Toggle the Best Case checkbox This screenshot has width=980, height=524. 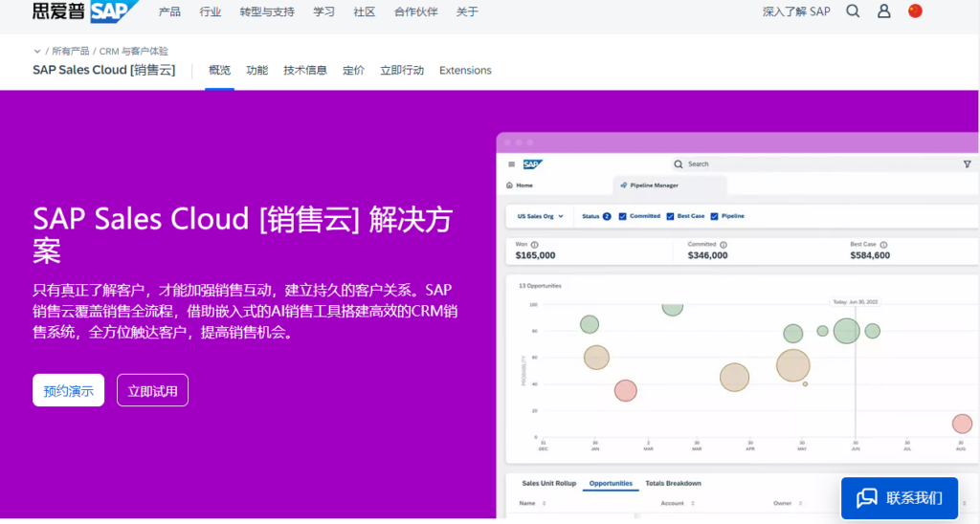pyautogui.click(x=670, y=216)
